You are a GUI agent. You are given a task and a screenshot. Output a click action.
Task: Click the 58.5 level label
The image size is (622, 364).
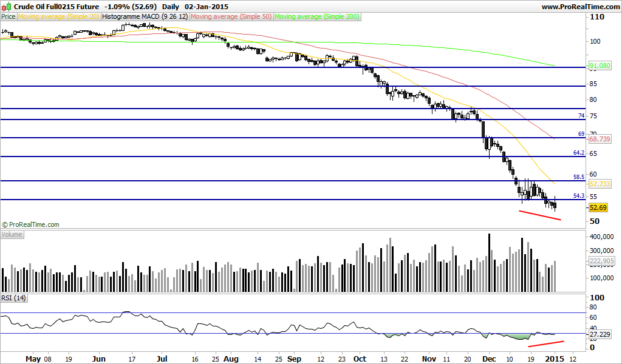(579, 177)
